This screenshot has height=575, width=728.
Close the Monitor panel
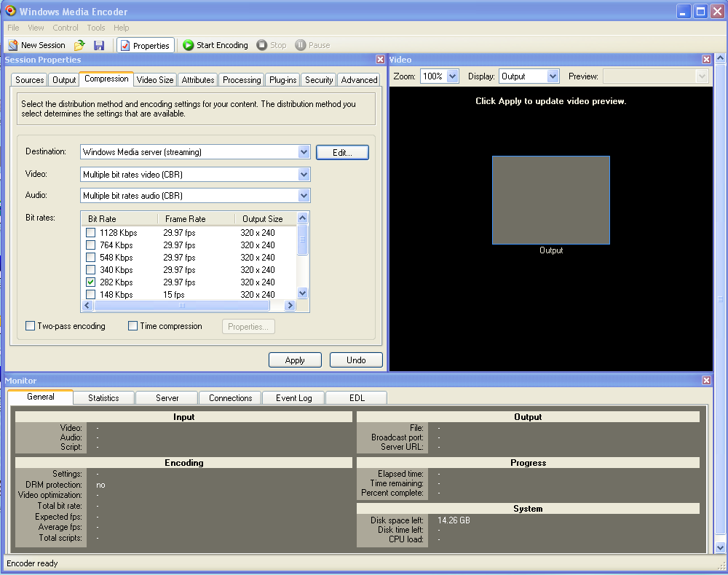click(707, 381)
